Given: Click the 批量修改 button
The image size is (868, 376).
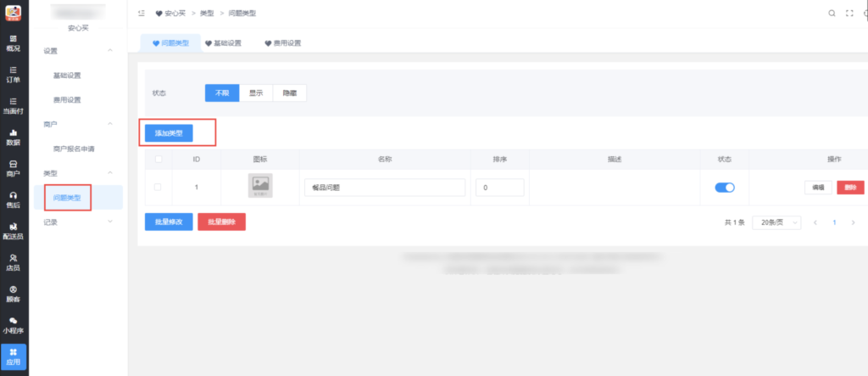Looking at the screenshot, I should pos(169,222).
